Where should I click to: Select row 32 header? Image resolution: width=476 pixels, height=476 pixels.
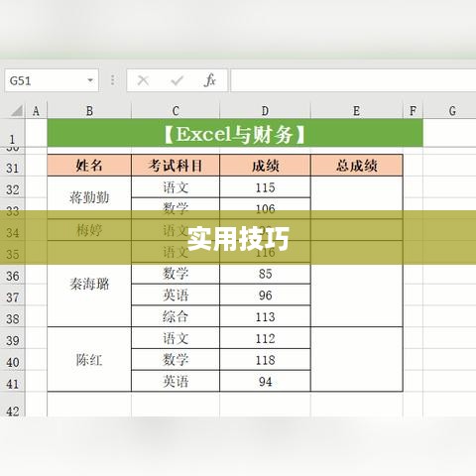(12, 187)
